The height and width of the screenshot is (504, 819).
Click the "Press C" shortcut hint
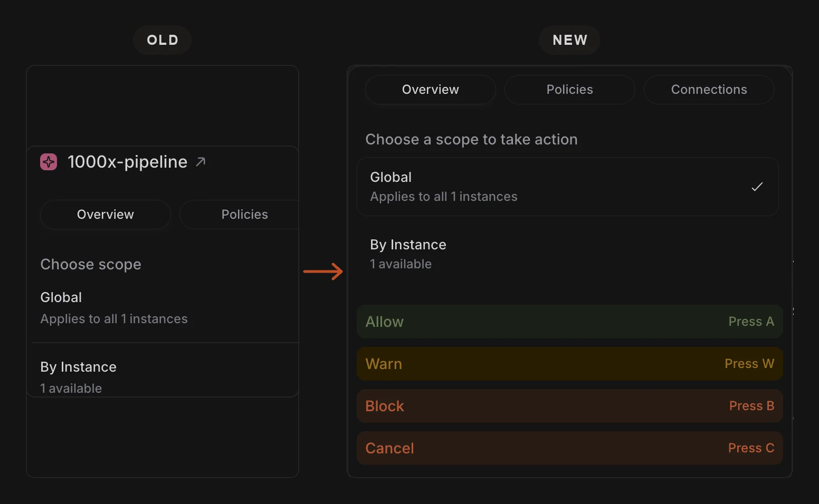[751, 448]
